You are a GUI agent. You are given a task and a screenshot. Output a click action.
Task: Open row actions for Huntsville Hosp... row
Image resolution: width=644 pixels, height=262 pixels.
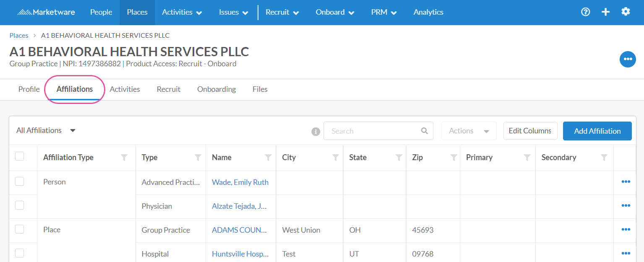(x=626, y=254)
